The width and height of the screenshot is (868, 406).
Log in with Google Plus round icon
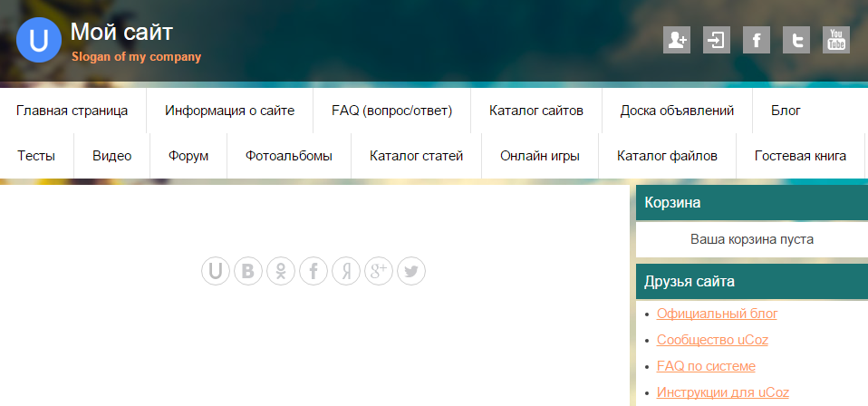coord(379,271)
